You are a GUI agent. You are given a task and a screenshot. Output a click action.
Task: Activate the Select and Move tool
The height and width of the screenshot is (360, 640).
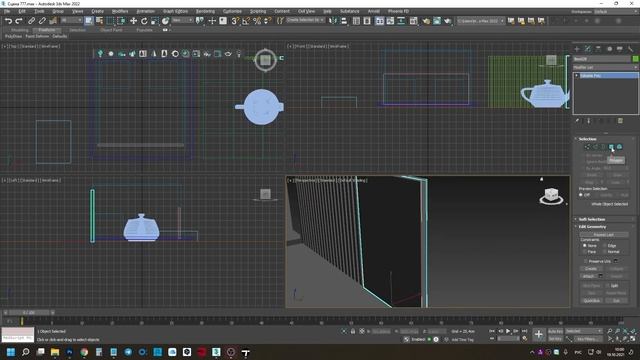pyautogui.click(x=133, y=21)
